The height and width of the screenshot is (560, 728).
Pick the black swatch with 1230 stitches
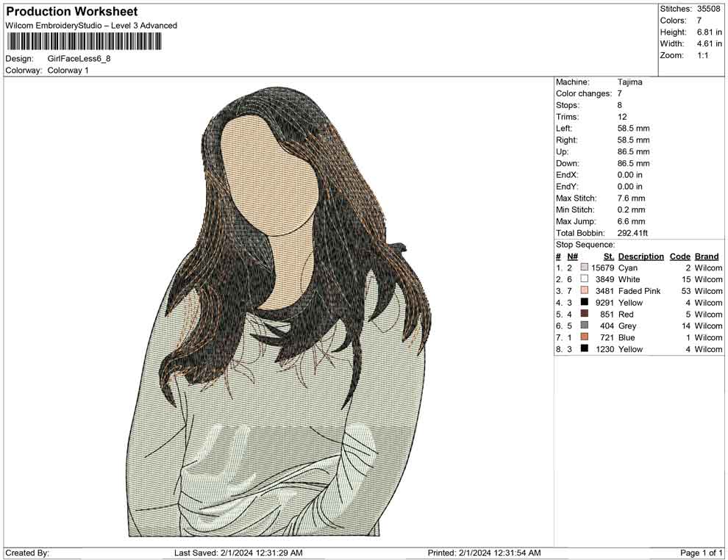(x=585, y=349)
